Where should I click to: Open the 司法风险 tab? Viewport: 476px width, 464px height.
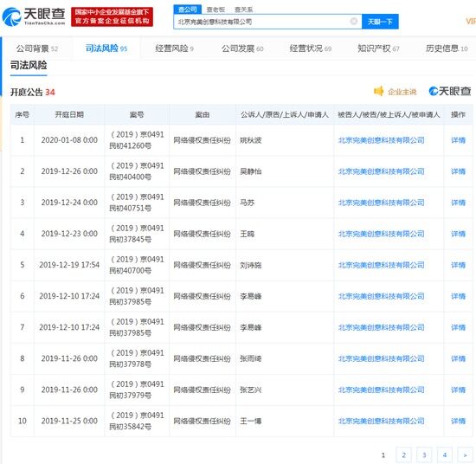106,48
